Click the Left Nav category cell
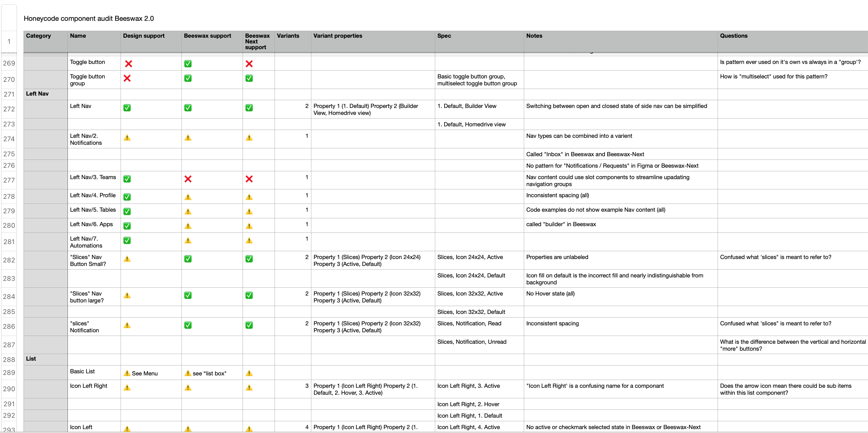 pos(37,94)
